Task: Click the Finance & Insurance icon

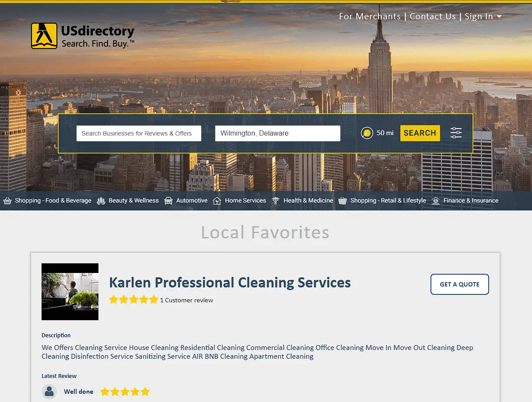Action: 435,201
